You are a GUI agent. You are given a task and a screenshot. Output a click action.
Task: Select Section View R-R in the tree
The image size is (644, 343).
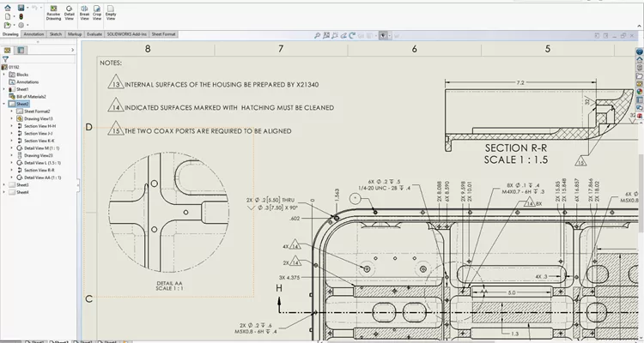(35, 171)
